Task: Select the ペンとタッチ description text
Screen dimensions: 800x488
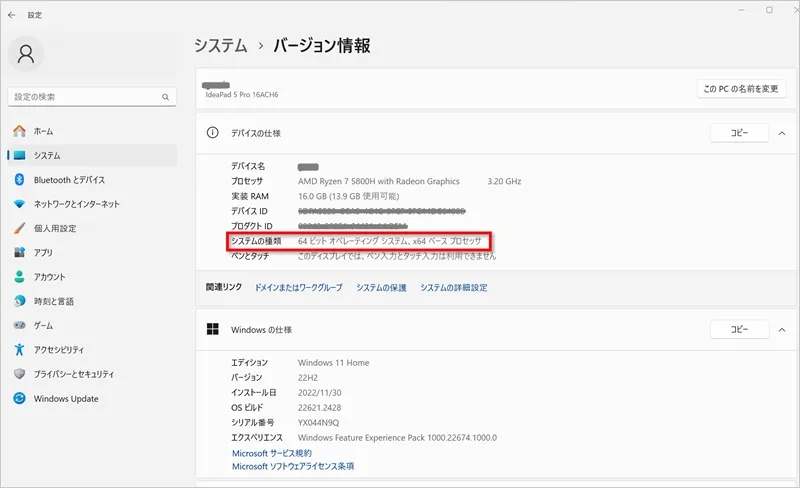Action: (x=397, y=256)
